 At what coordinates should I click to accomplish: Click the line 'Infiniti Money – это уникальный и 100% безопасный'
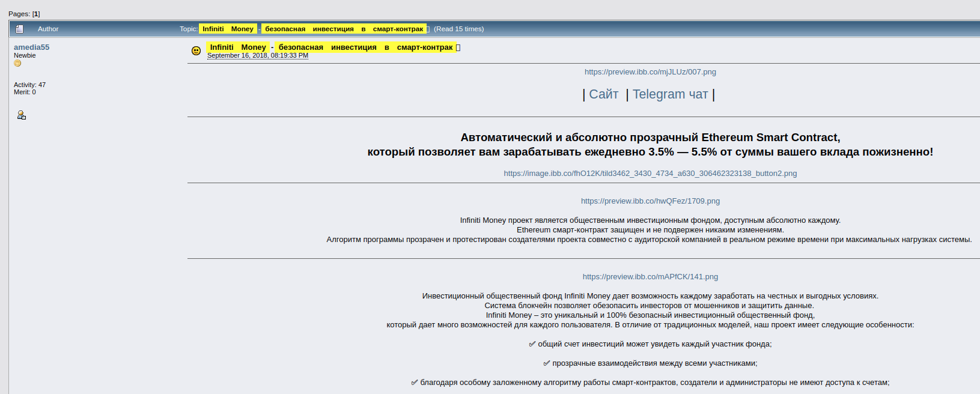pos(650,315)
